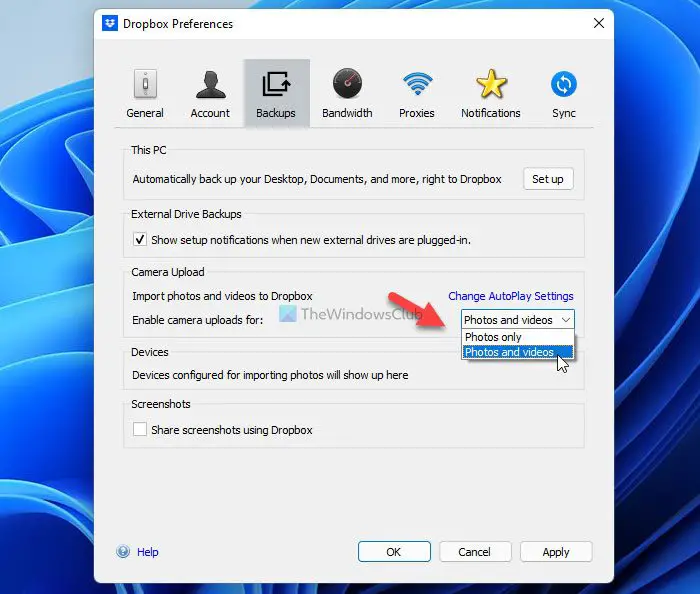Choose Photos only from the dropdown list
This screenshot has height=594, width=700.
click(518, 337)
